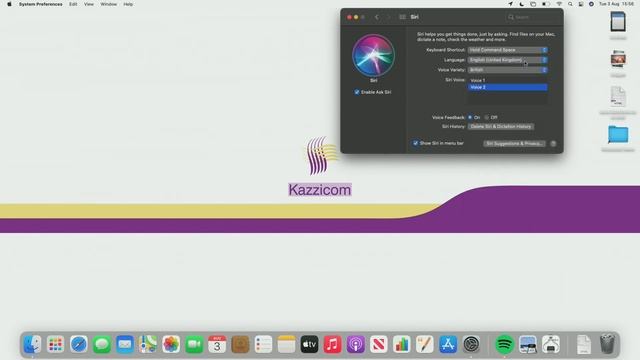Select Voice 1 in Siri Voice list

[507, 80]
